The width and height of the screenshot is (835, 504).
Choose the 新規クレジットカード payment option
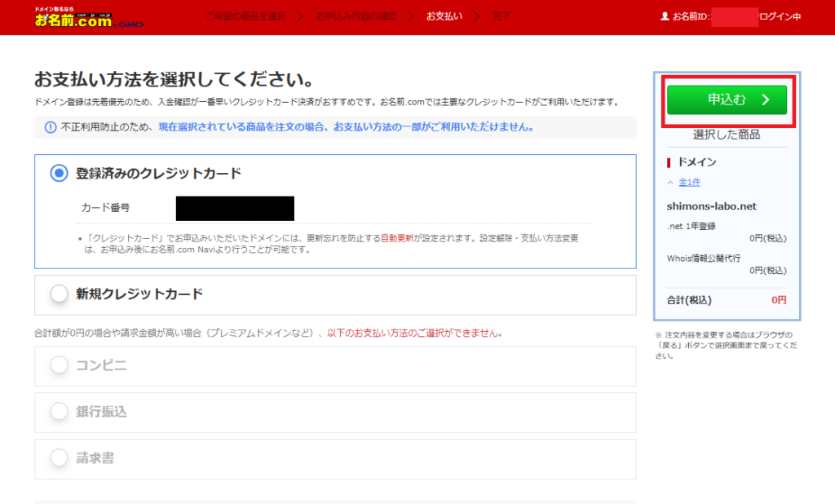[x=59, y=294]
